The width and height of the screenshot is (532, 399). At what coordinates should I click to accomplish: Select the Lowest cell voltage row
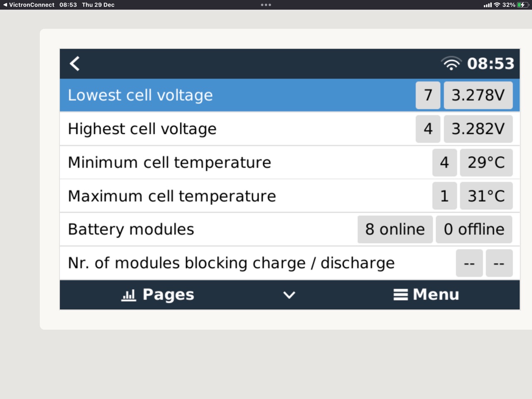click(290, 95)
